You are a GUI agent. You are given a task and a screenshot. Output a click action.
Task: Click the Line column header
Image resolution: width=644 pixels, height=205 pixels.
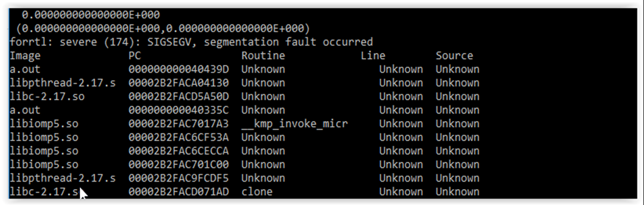click(373, 55)
